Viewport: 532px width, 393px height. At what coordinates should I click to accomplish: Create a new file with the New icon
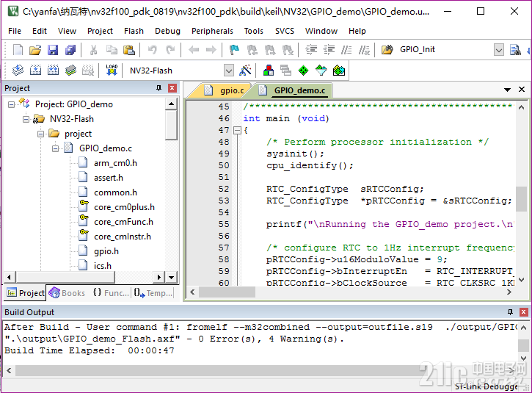[18, 50]
